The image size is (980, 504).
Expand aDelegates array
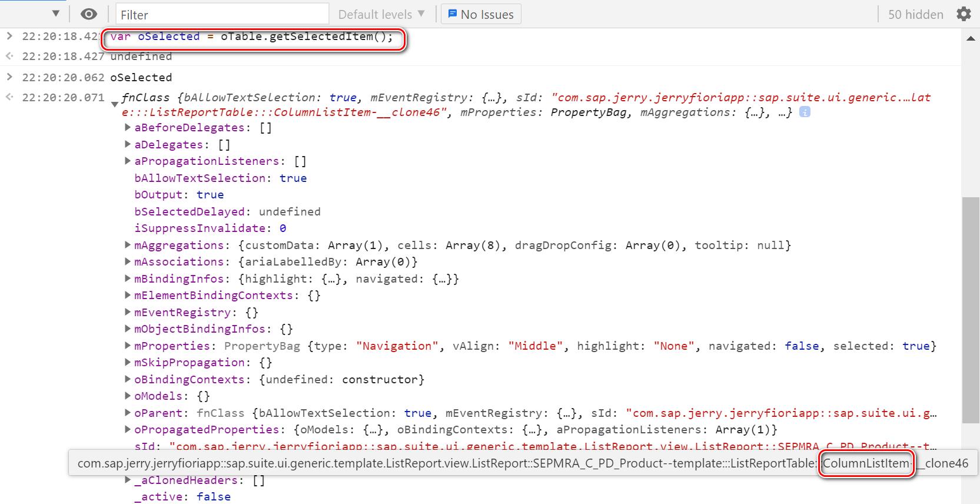tap(128, 144)
